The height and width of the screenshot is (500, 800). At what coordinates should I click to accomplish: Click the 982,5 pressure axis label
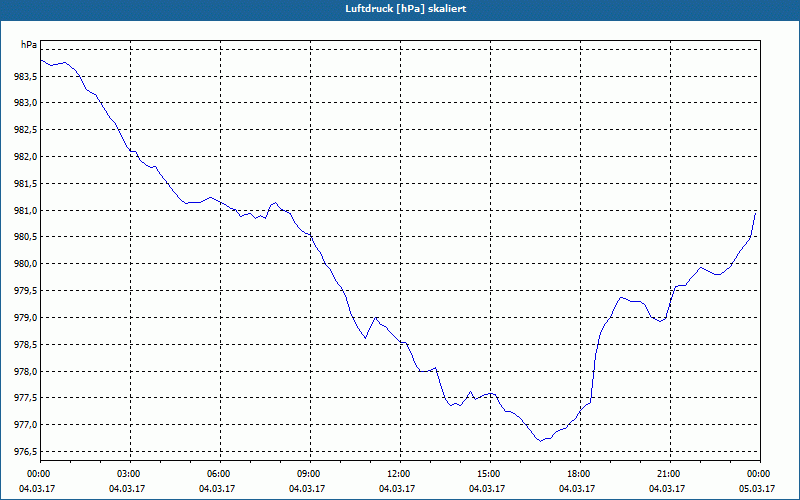click(26, 130)
